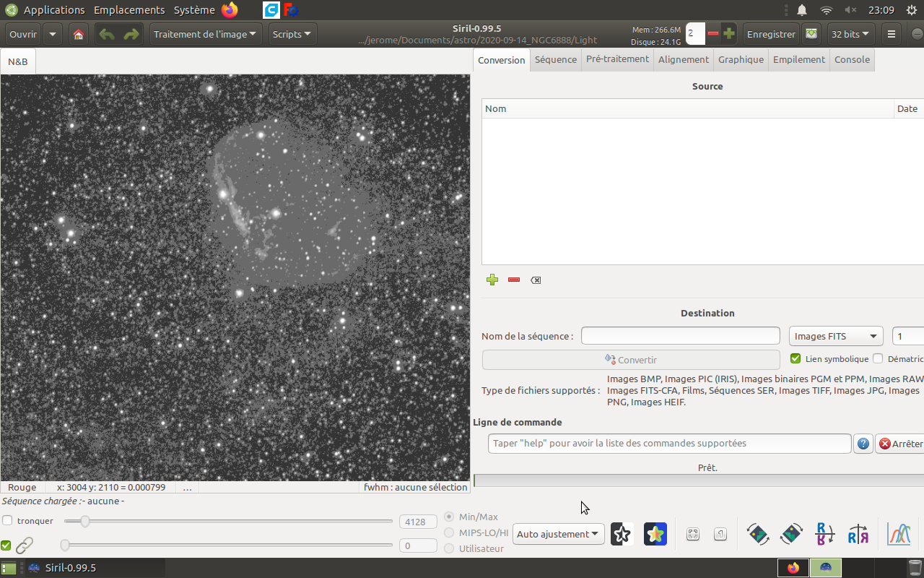Click the Convertir button
Screen dimensions: 924x578
631,360
